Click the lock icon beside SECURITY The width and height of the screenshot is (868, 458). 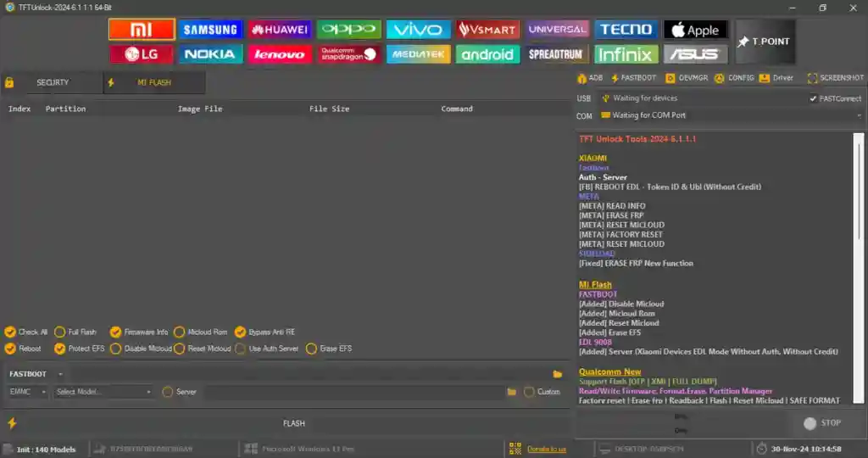click(x=9, y=83)
